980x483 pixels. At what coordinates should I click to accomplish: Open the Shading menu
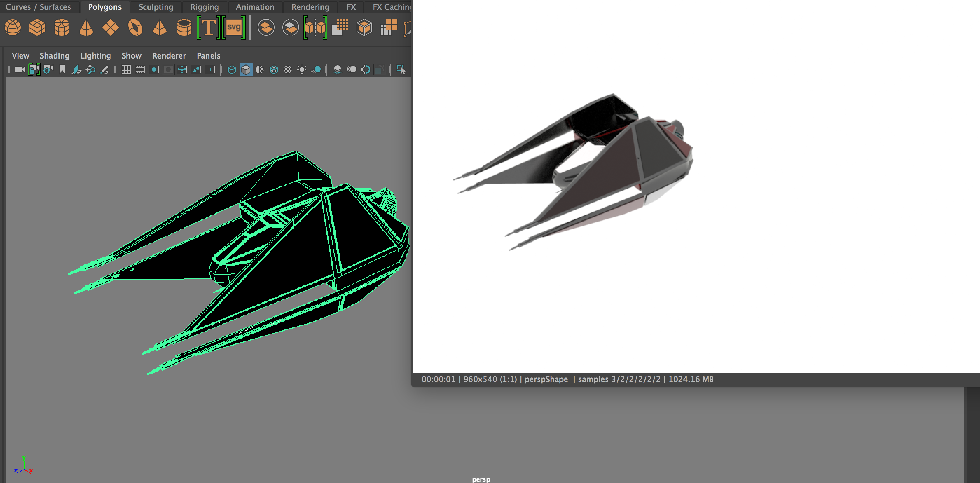click(x=54, y=56)
